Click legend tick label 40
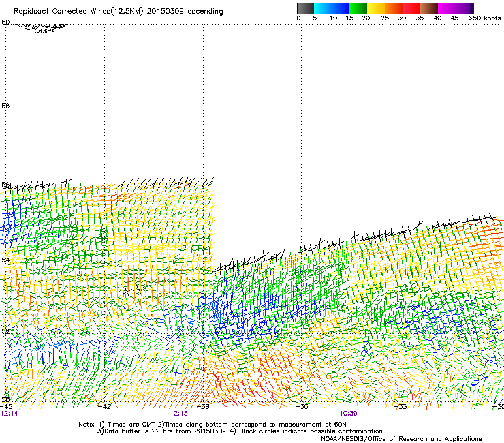This screenshot has height=443, width=504. point(437,18)
